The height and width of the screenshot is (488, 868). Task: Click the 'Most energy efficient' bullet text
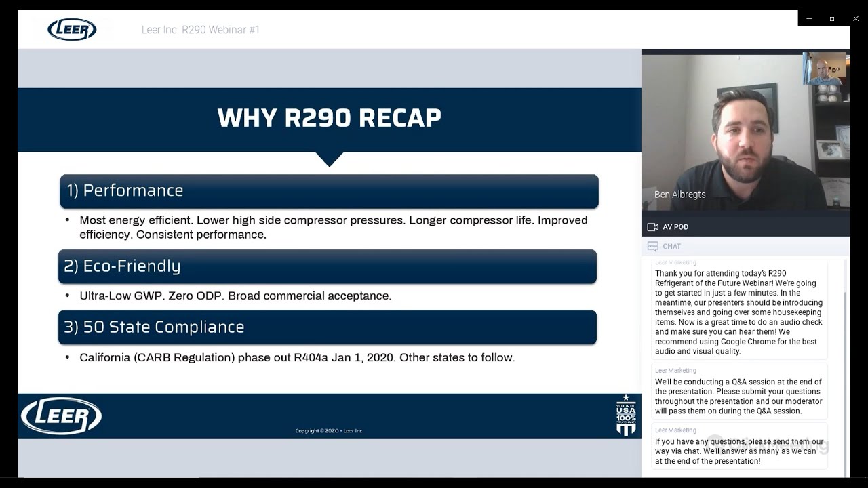[x=334, y=227]
